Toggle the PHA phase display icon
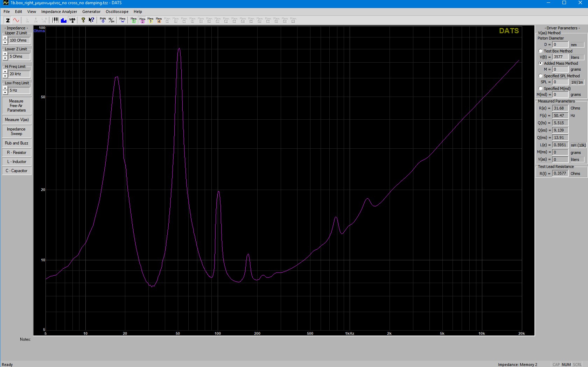 click(103, 20)
